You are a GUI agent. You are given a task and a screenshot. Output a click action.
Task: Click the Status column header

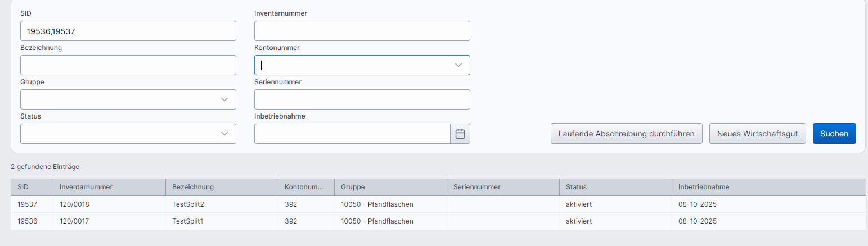click(x=576, y=187)
